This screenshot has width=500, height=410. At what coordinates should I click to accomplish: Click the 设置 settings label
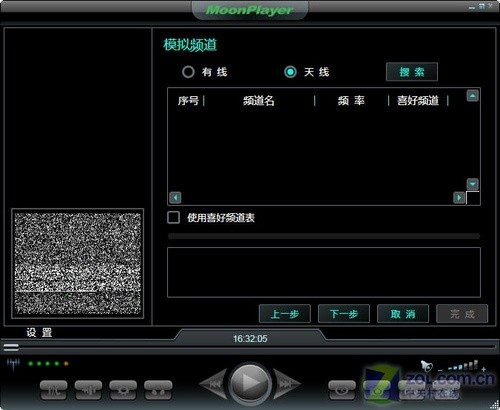(39, 333)
